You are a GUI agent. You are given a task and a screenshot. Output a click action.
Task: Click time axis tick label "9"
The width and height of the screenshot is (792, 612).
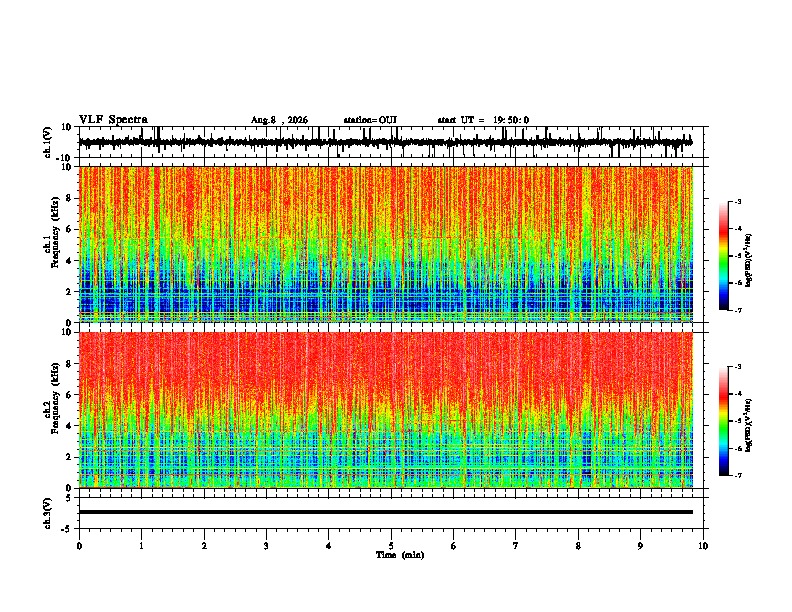click(640, 546)
